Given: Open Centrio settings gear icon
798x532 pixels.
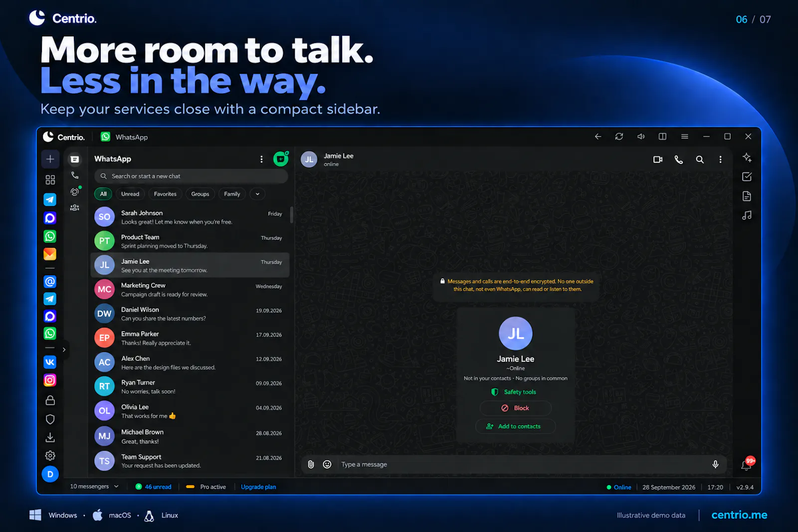Looking at the screenshot, I should click(x=50, y=455).
